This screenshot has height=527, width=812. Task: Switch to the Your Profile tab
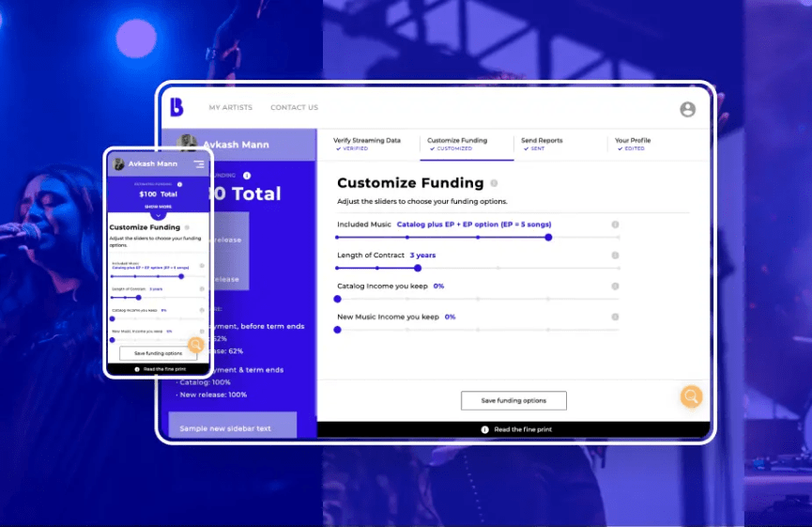click(633, 144)
